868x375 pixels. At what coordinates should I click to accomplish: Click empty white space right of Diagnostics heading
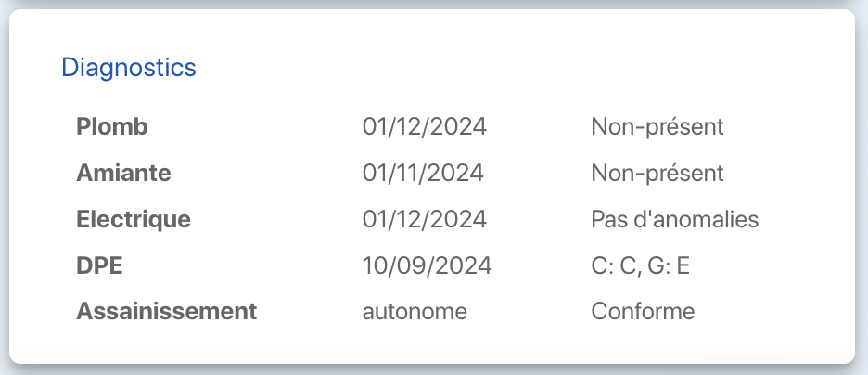click(510, 67)
